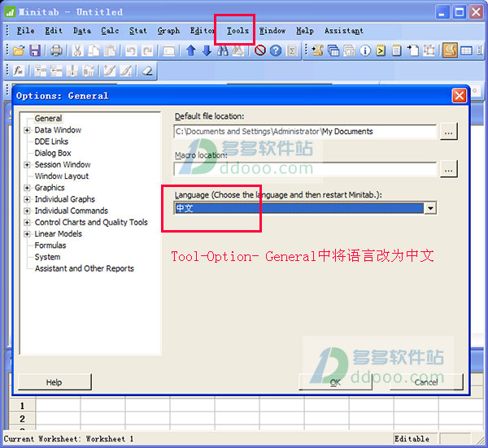488x448 pixels.
Task: Expand the Individual Graphs tree node
Action: coord(27,199)
